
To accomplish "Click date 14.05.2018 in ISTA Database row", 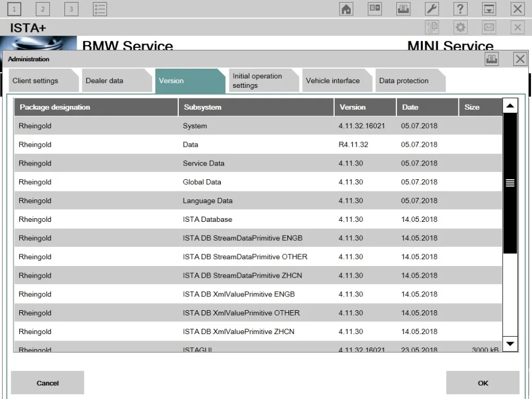I will pyautogui.click(x=419, y=219).
